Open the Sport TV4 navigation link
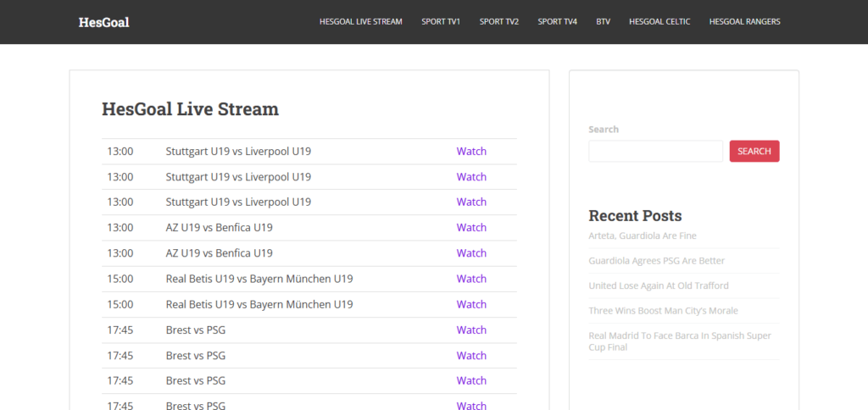This screenshot has width=868, height=410. (557, 22)
